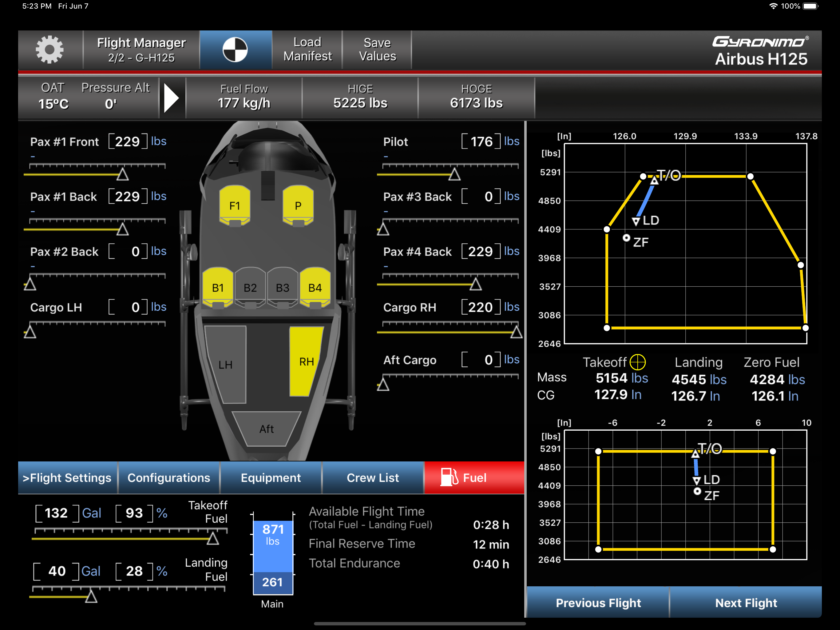840x630 pixels.
Task: Click the Cargo RH slider handle
Action: 516,332
